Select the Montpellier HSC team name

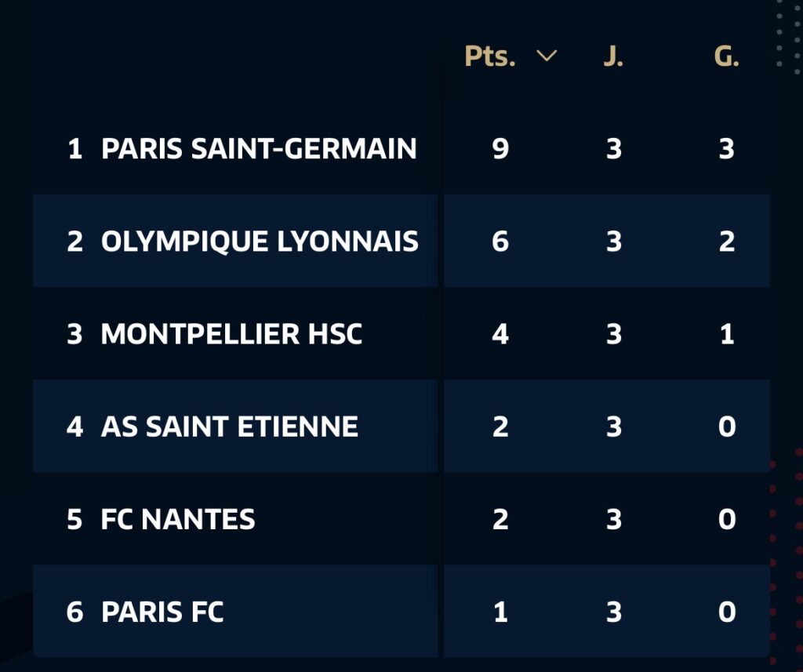pos(231,334)
